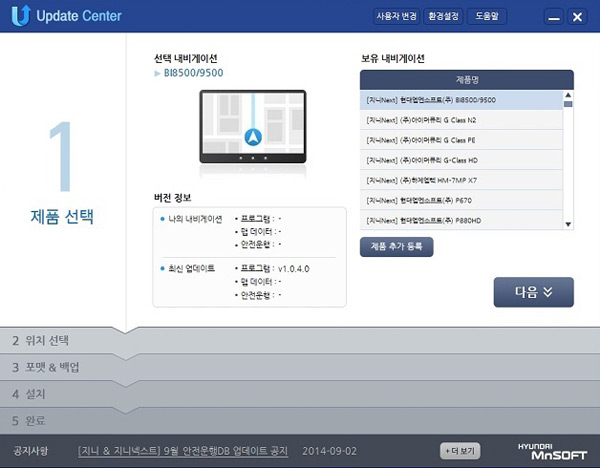This screenshot has height=468, width=600.
Task: Click the product list scroll-down arrow
Action: tap(568, 224)
